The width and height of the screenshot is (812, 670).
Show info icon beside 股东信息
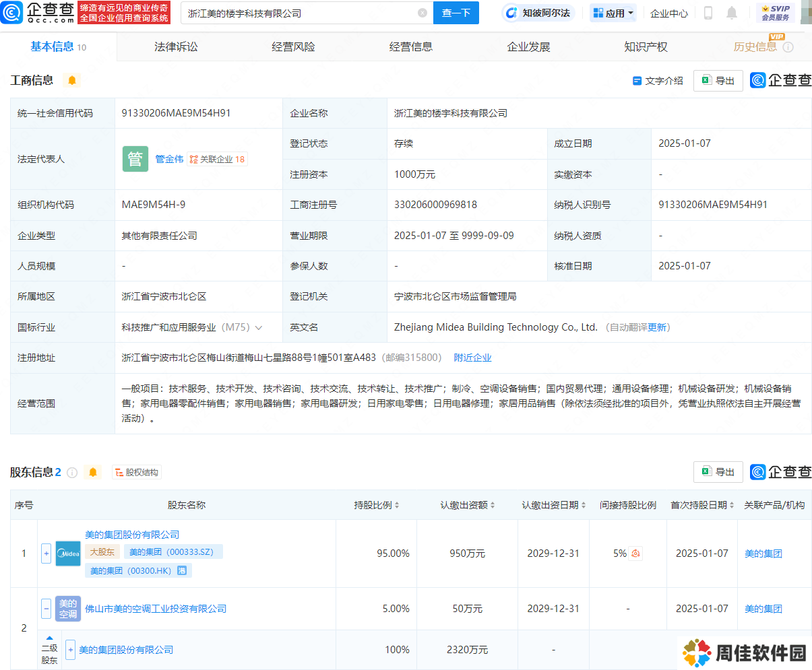coord(72,472)
